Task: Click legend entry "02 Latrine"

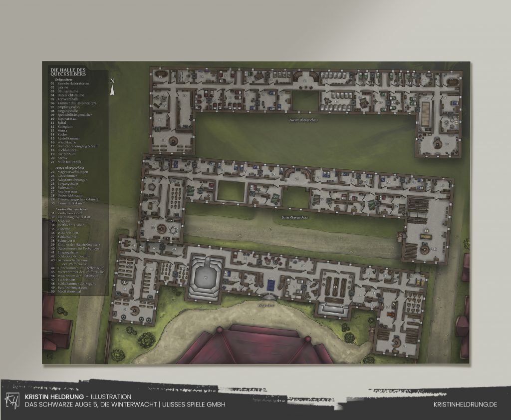Action: 59,87
